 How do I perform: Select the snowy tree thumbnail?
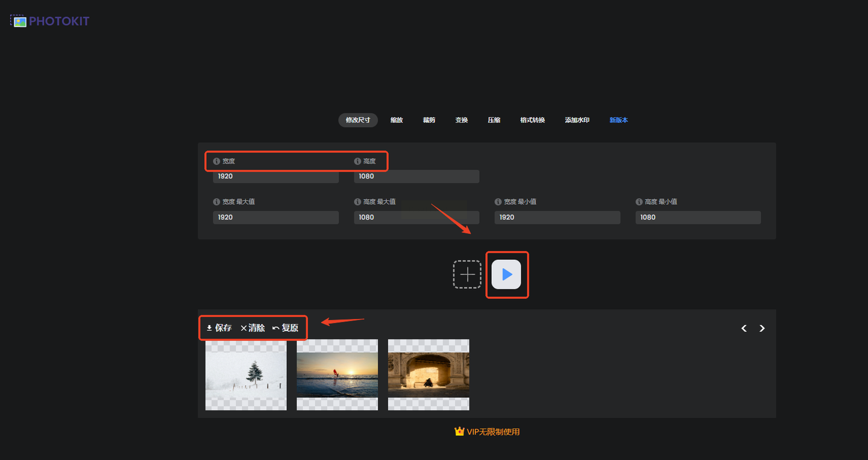[x=246, y=374]
